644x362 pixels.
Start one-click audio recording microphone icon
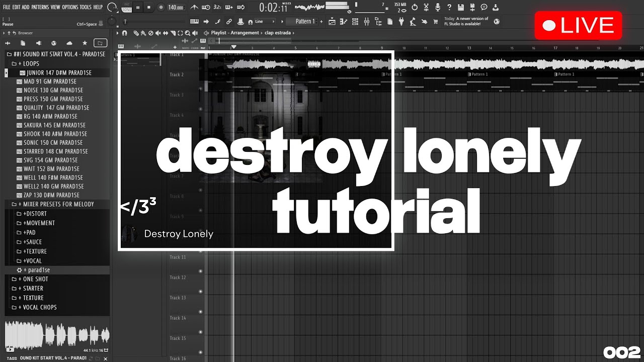[438, 7]
